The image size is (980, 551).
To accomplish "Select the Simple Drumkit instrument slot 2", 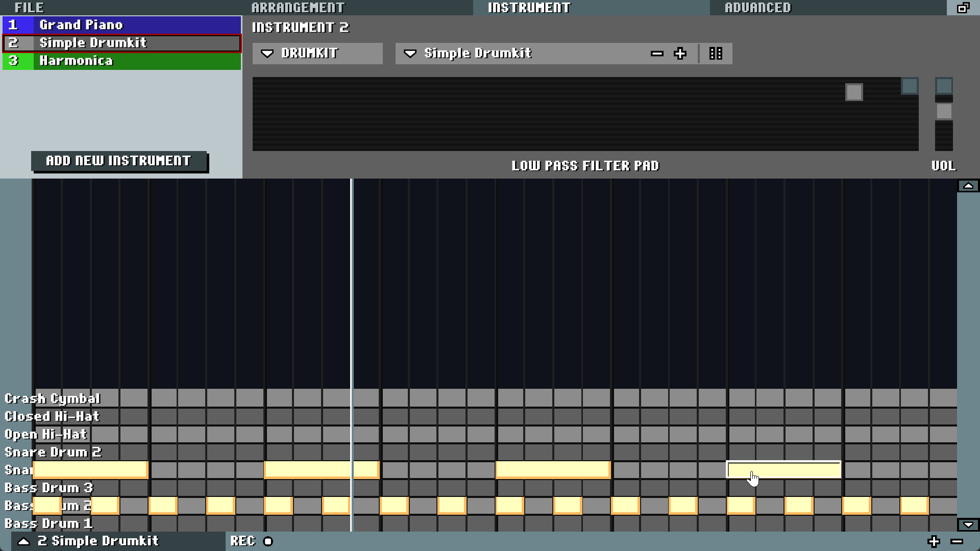I will pos(121,43).
